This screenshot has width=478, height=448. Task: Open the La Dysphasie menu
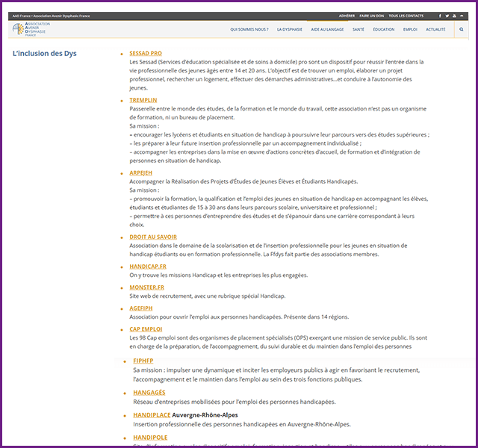click(290, 30)
